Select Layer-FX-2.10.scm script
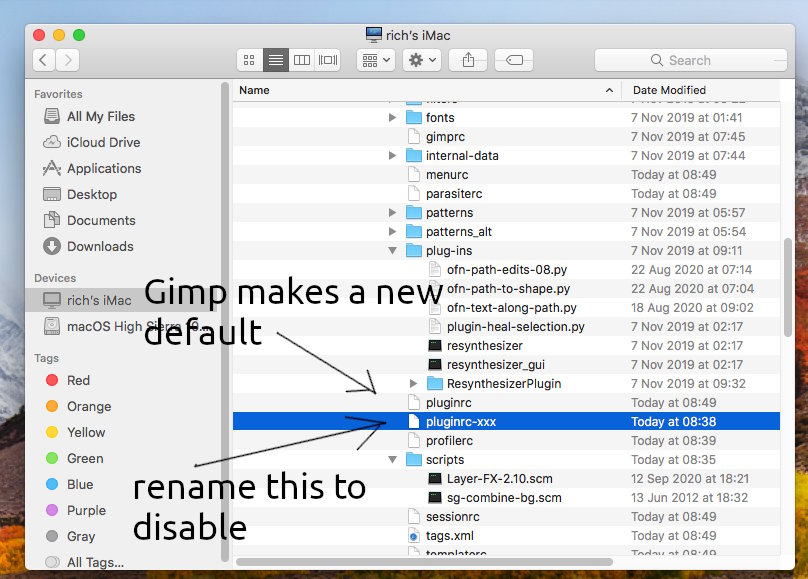The height and width of the screenshot is (579, 808). click(x=506, y=479)
